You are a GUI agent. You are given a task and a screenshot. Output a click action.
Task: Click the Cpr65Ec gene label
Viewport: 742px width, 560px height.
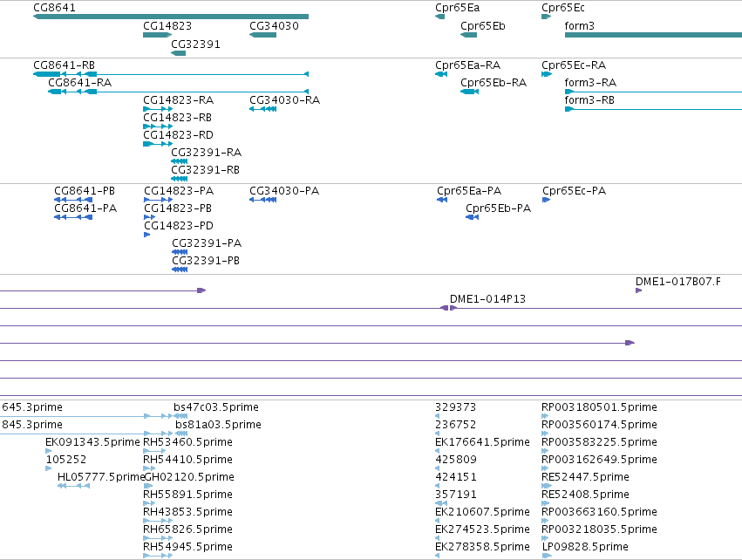tap(563, 8)
